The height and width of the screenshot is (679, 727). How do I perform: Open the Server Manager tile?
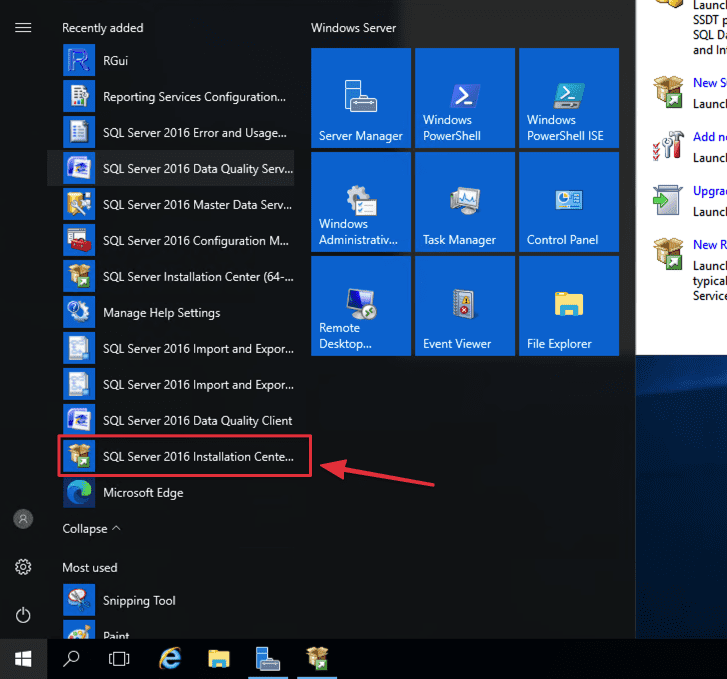(360, 97)
